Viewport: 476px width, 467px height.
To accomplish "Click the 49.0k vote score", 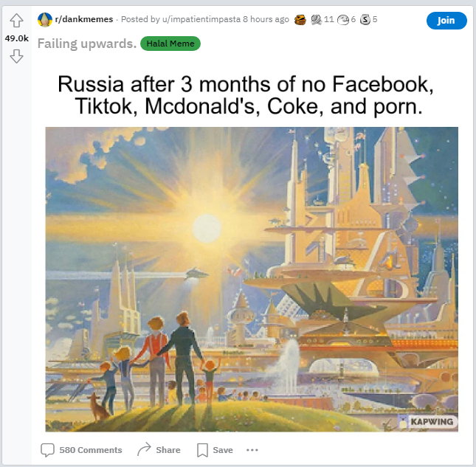I will [16, 38].
